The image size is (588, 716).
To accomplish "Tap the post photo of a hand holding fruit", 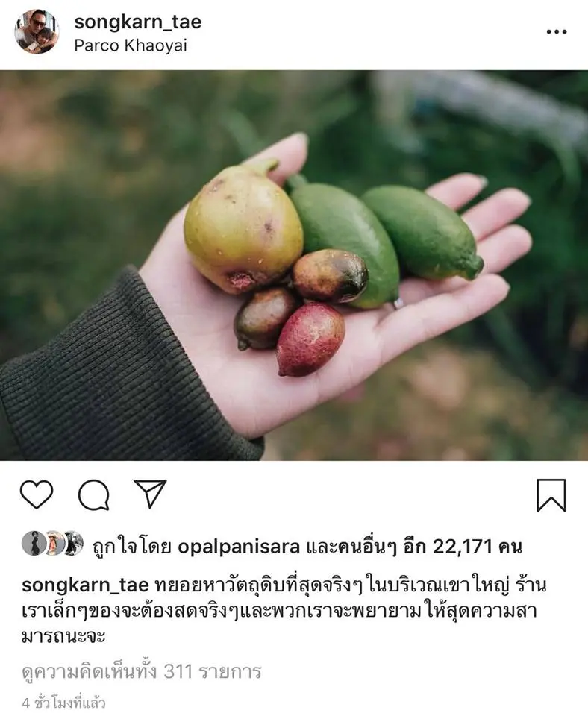I will click(x=294, y=266).
